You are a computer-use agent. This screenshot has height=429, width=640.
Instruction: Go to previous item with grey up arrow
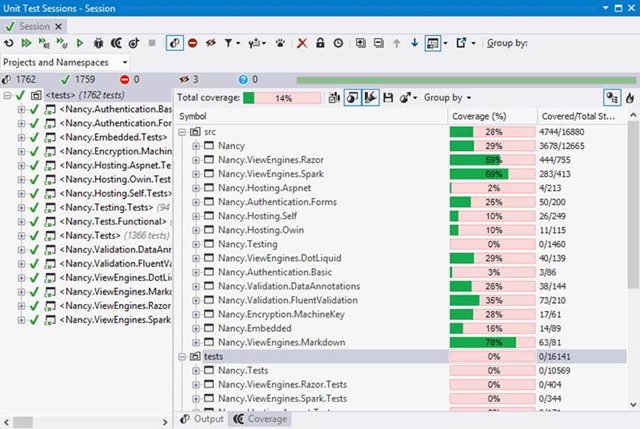(396, 43)
